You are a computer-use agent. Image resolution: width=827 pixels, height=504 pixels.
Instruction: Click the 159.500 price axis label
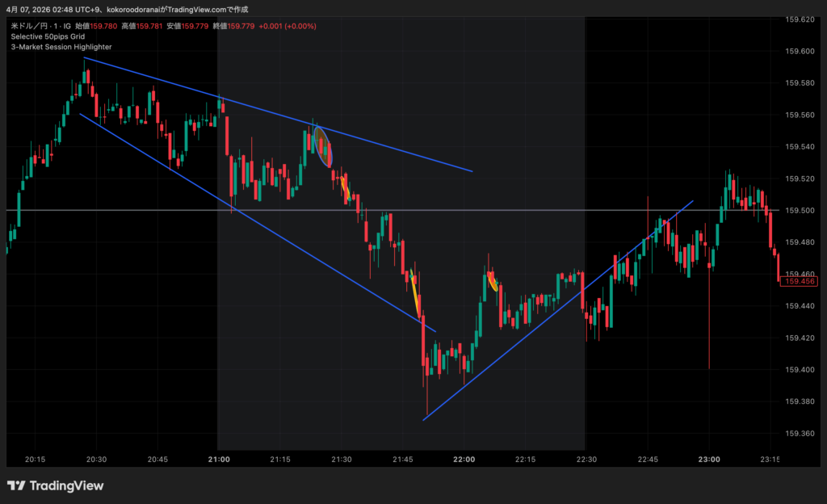tap(801, 210)
